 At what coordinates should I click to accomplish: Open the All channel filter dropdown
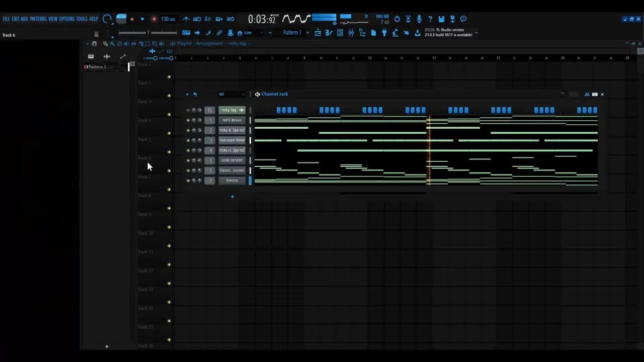[231, 94]
